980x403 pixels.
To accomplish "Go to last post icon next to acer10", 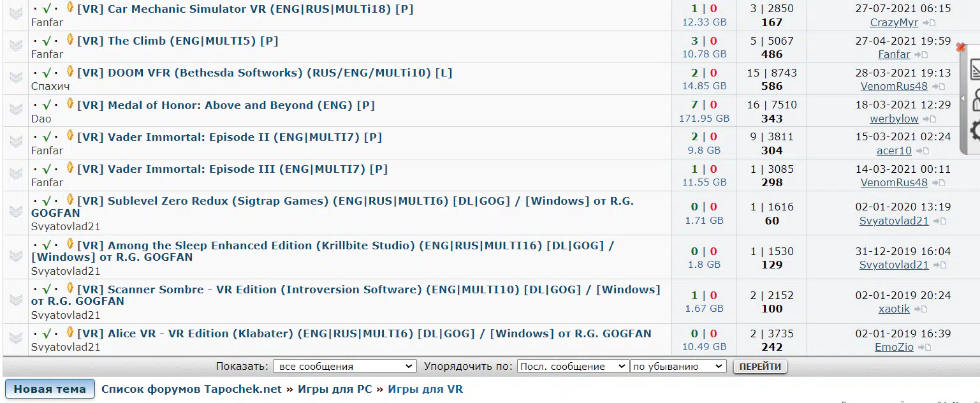I will click(x=922, y=151).
